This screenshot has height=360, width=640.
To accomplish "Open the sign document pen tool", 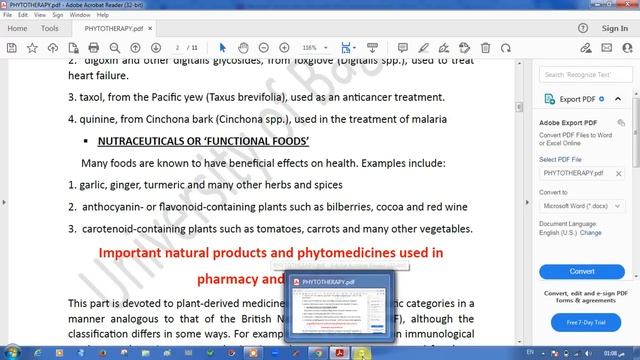I will [x=444, y=48].
